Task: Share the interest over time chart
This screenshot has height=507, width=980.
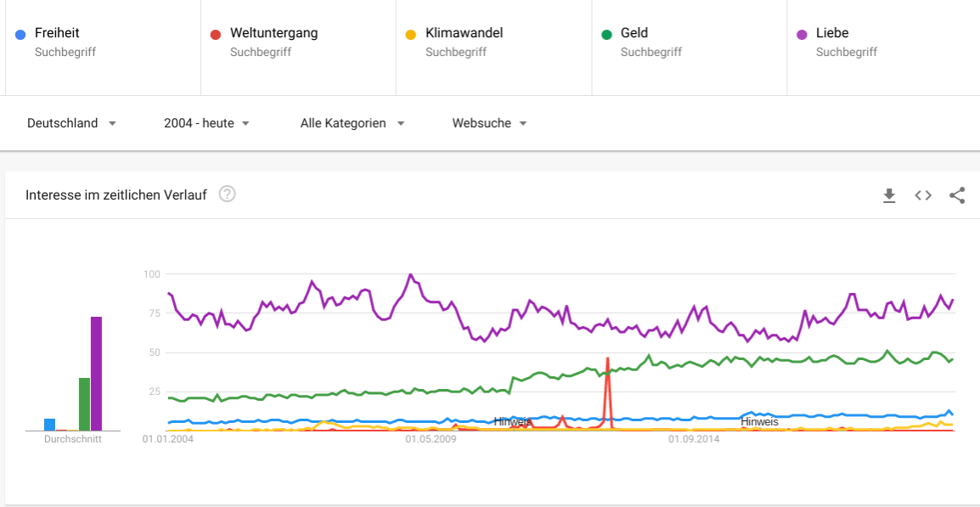Action: (x=957, y=195)
